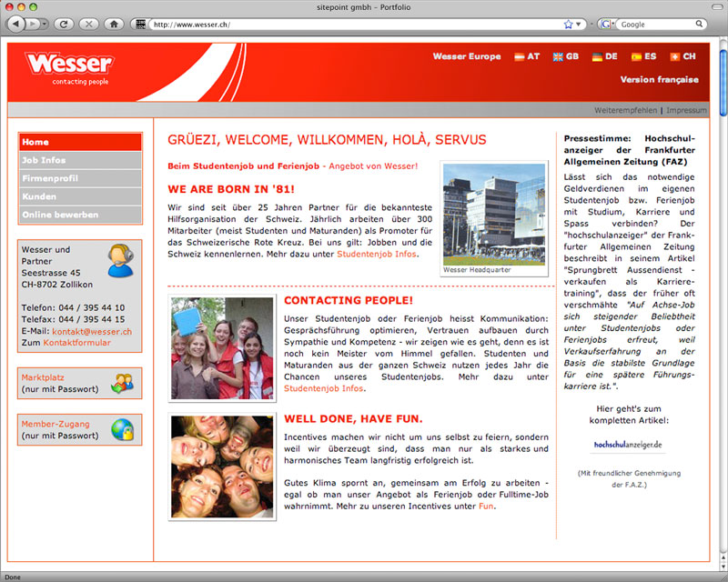
Task: Click the address bar showing www.wesser.ch
Action: (x=356, y=25)
